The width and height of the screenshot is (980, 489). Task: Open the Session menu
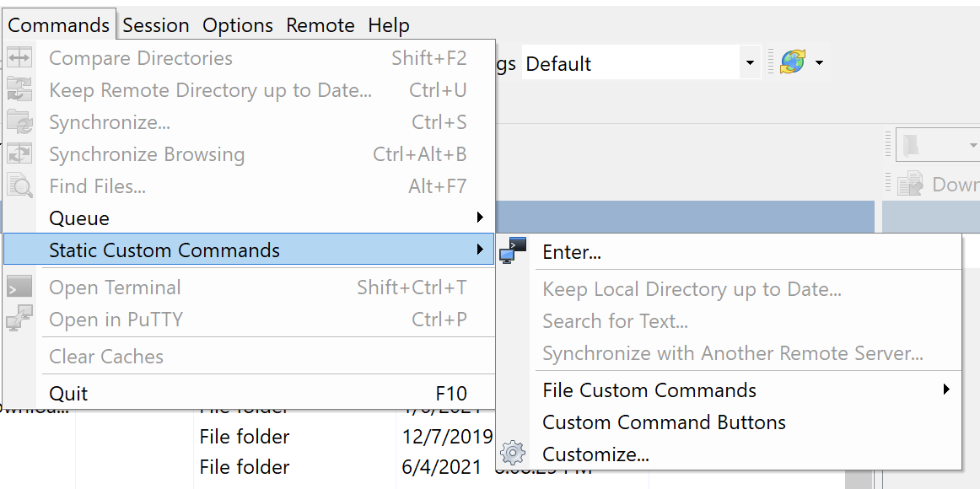[156, 25]
